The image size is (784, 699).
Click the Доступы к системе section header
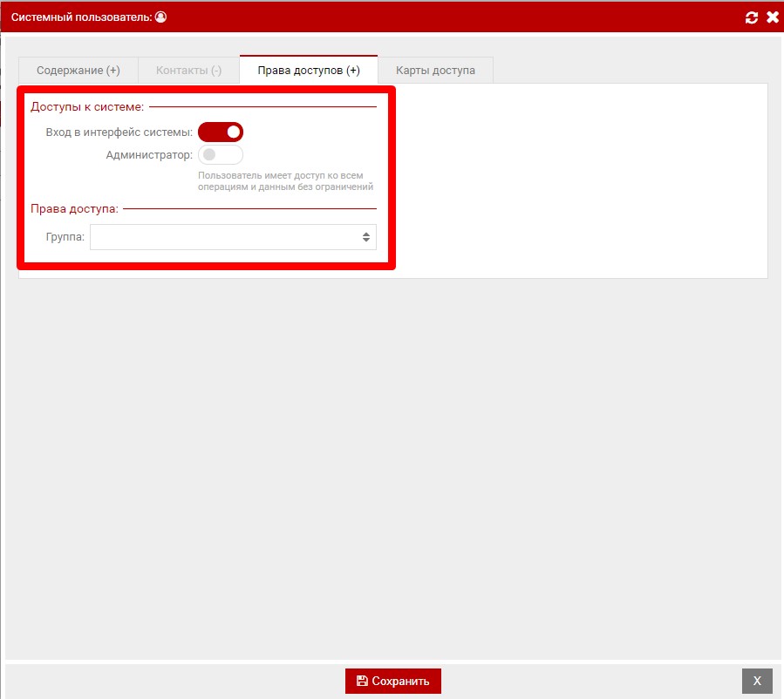[x=87, y=107]
